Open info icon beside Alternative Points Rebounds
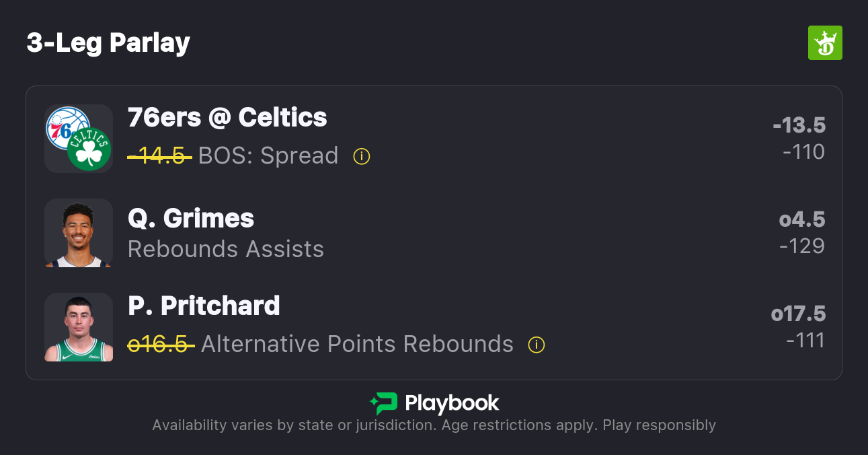This screenshot has height=455, width=868. click(536, 345)
